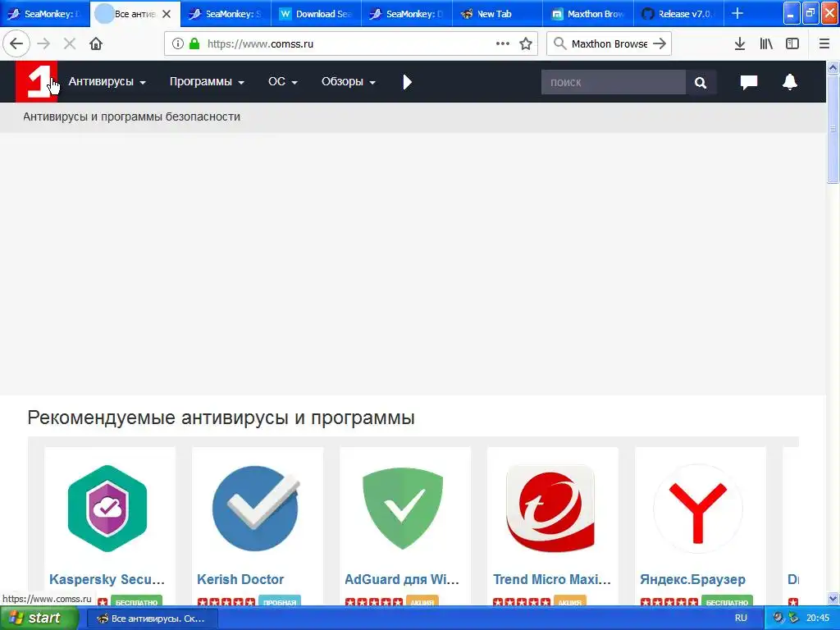Click the Trend Micro red logo thumbnail
The width and height of the screenshot is (840, 630).
[x=550, y=509]
